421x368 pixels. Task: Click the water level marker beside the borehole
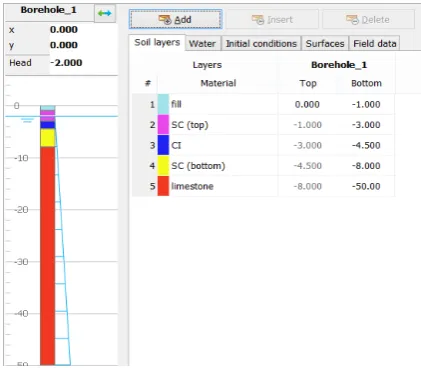click(x=28, y=120)
